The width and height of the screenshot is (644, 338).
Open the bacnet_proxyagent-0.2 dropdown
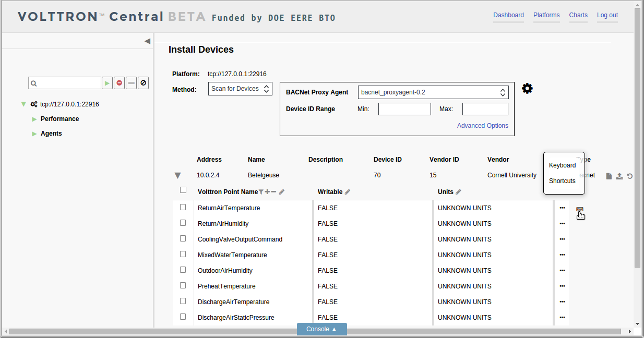coord(433,92)
